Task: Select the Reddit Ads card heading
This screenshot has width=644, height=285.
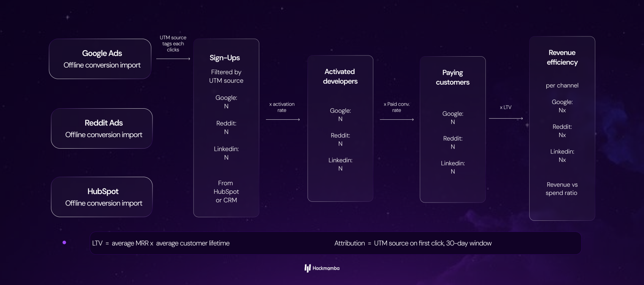Action: point(103,123)
